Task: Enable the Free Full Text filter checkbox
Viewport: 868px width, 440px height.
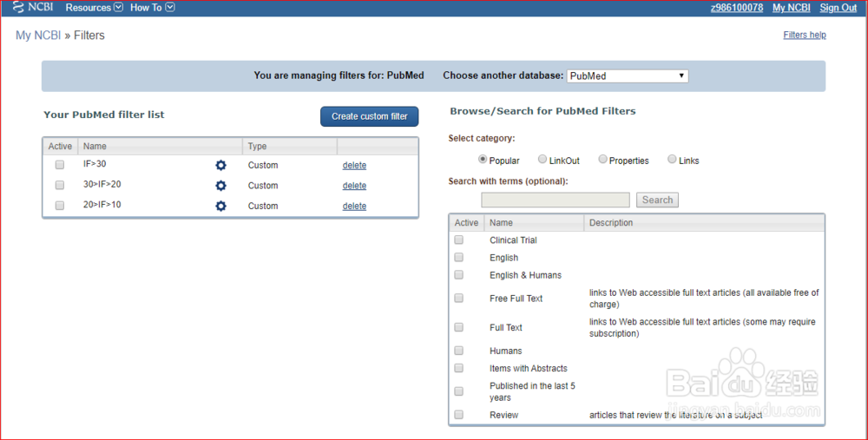Action: (458, 298)
